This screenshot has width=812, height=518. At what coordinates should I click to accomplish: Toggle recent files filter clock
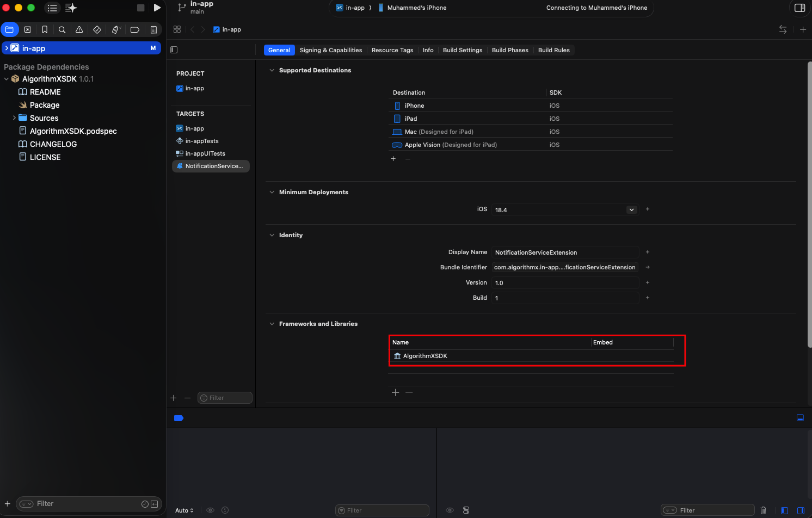point(145,504)
